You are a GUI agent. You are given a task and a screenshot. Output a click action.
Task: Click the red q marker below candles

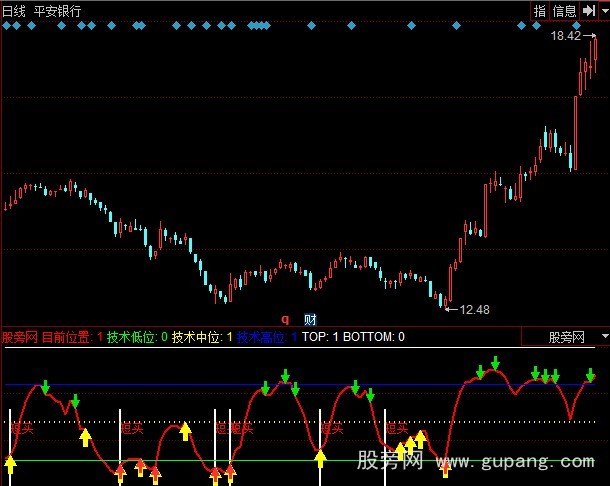pos(285,320)
